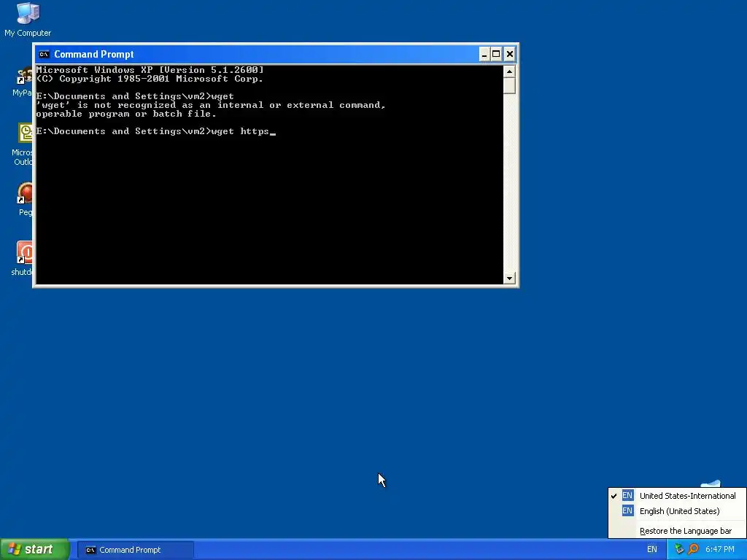Maximize the Command Prompt window
747x560 pixels.
point(496,54)
